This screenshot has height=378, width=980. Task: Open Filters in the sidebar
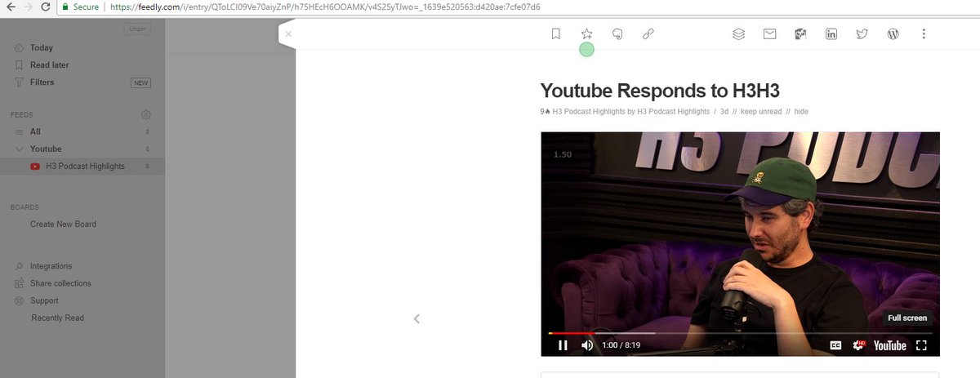tap(42, 82)
